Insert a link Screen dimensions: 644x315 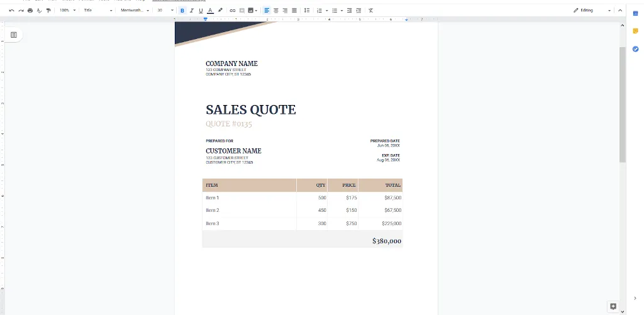tap(233, 10)
